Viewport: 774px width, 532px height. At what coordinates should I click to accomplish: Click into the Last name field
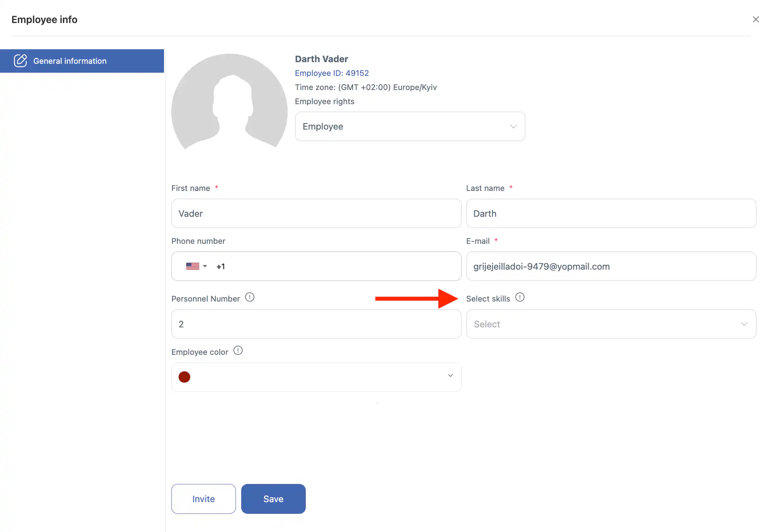coord(611,214)
